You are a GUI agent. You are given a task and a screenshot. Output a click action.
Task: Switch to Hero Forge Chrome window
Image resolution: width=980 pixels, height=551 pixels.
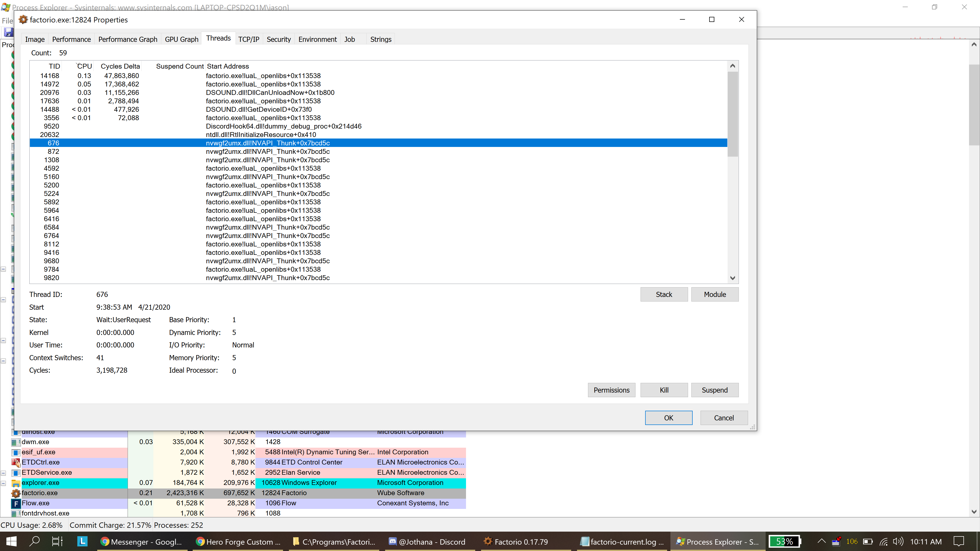[238, 542]
